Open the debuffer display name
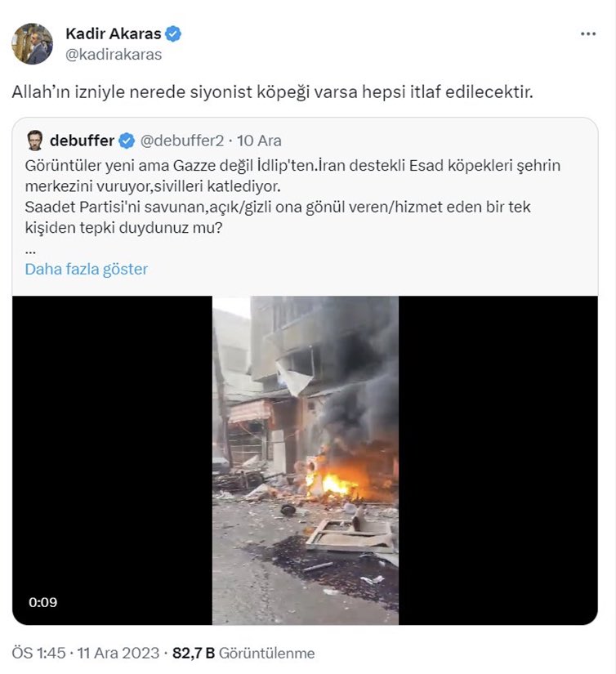 pos(82,141)
